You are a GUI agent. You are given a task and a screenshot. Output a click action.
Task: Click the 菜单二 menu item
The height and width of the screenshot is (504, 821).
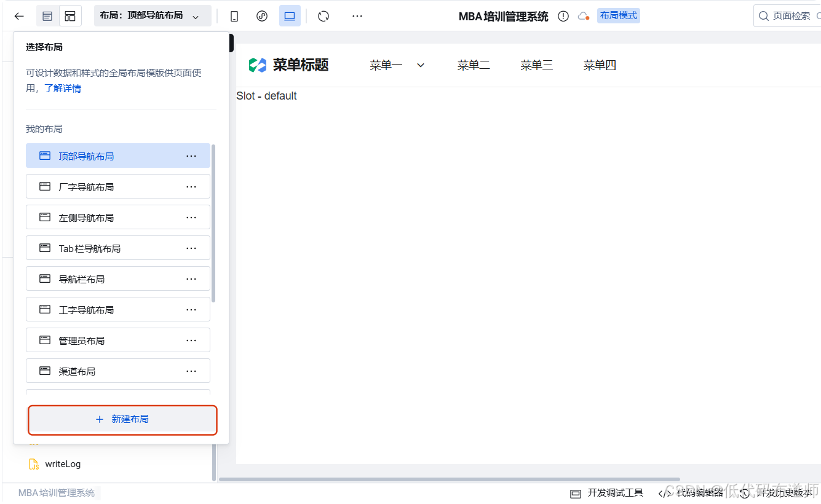coord(474,65)
